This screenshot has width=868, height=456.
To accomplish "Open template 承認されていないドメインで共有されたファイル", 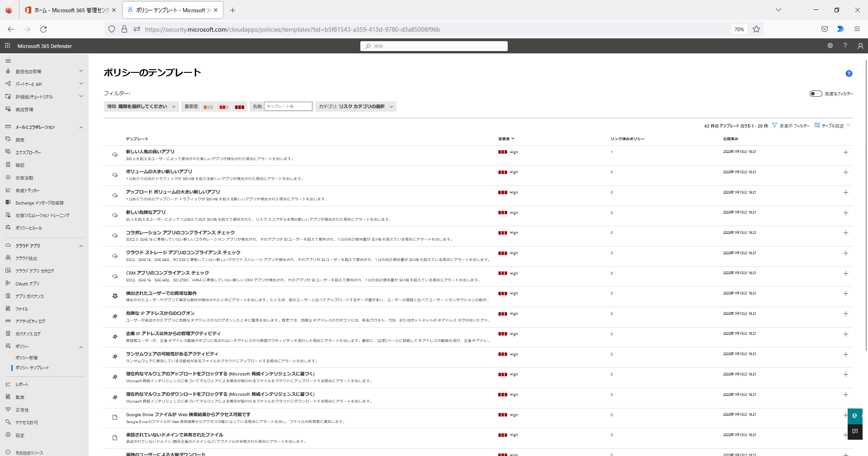I will click(x=175, y=435).
